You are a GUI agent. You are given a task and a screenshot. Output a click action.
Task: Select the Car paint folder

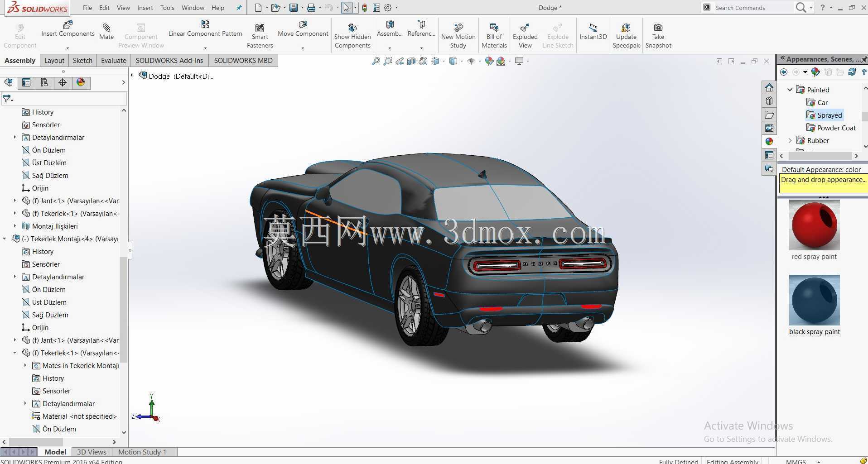tap(818, 102)
